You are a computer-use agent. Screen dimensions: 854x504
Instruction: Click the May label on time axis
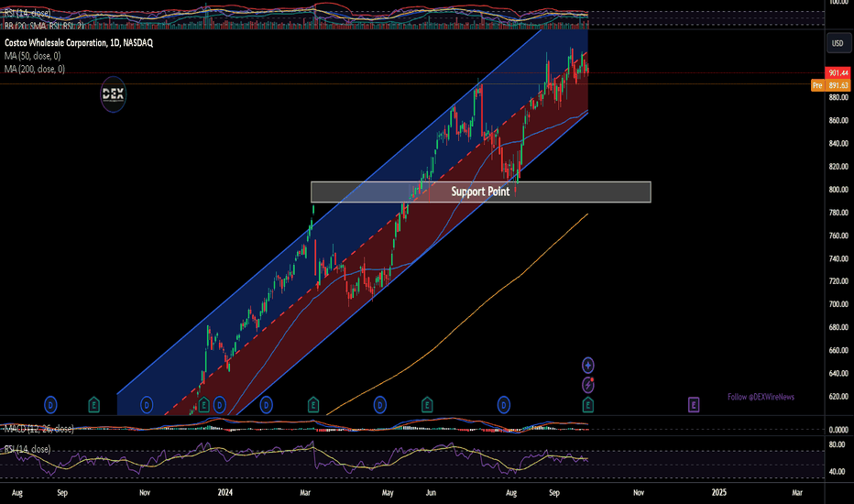tap(388, 493)
